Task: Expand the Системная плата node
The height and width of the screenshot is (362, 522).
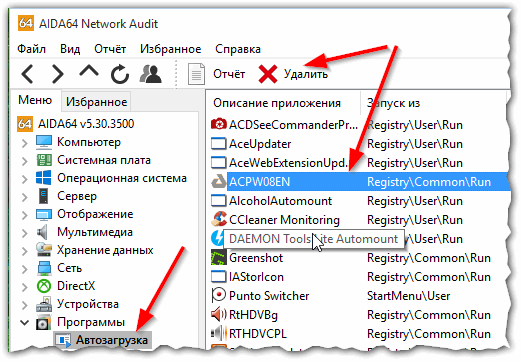Action: 24,161
